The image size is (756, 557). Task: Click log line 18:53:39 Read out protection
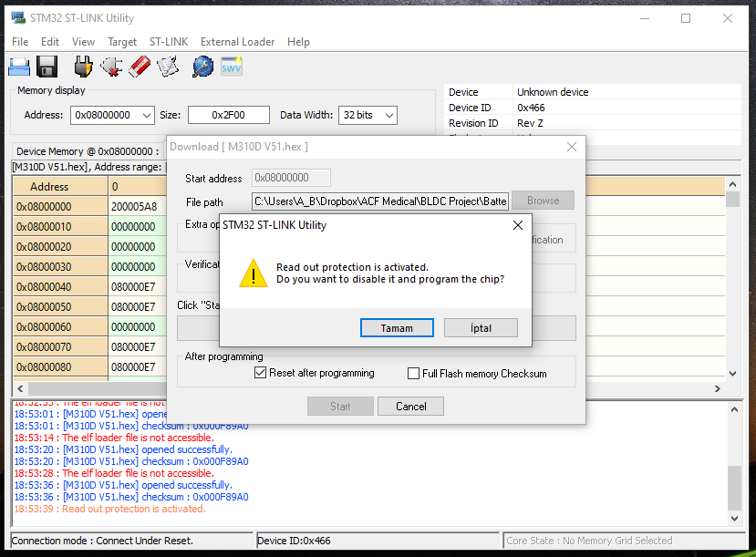click(x=110, y=509)
